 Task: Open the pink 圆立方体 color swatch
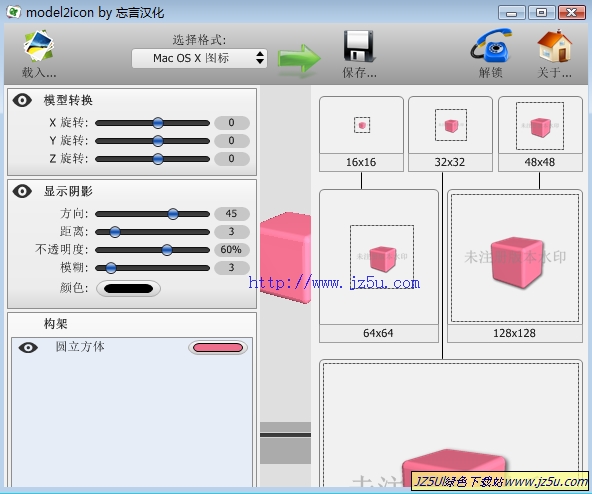pyautogui.click(x=218, y=347)
